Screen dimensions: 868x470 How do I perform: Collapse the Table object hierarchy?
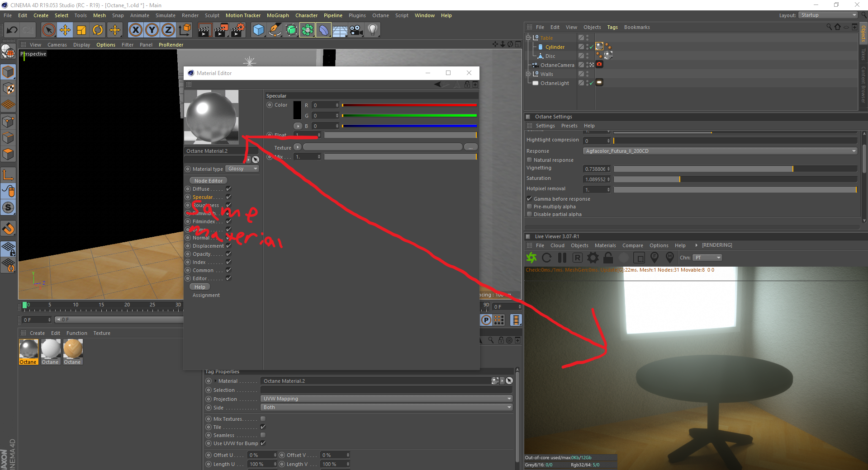pyautogui.click(x=528, y=38)
